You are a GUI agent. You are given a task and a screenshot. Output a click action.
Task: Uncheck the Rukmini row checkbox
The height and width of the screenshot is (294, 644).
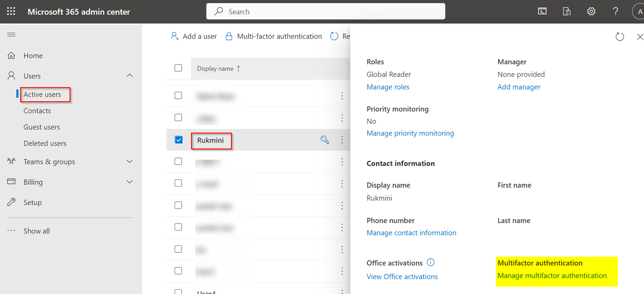[x=179, y=139]
